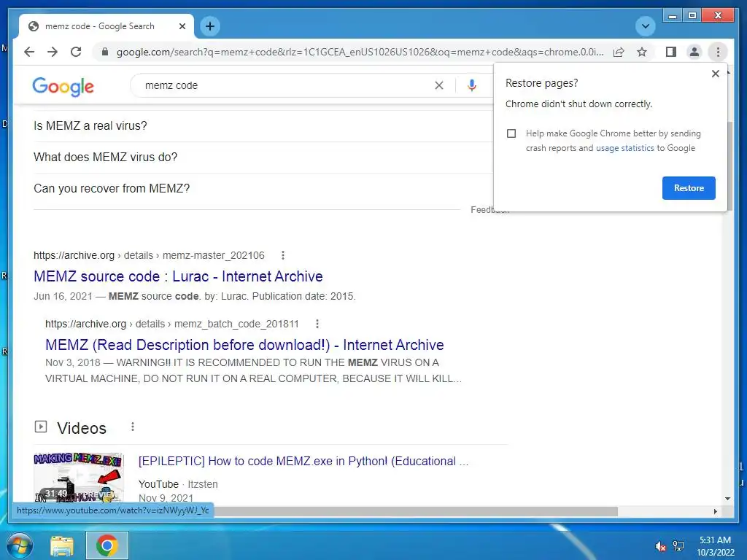Click the MEMZ.exe video thumbnail
Viewport: 747px width, 560px height.
[x=79, y=477]
